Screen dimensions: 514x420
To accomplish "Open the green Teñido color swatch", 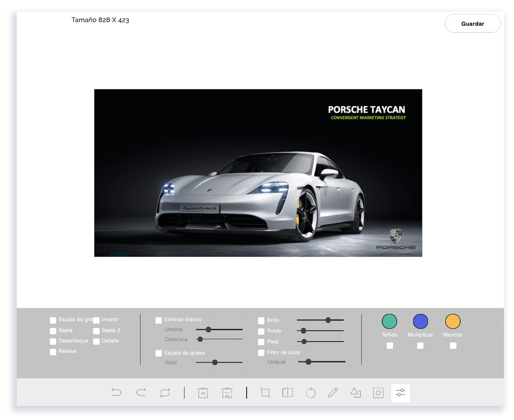I will 389,321.
